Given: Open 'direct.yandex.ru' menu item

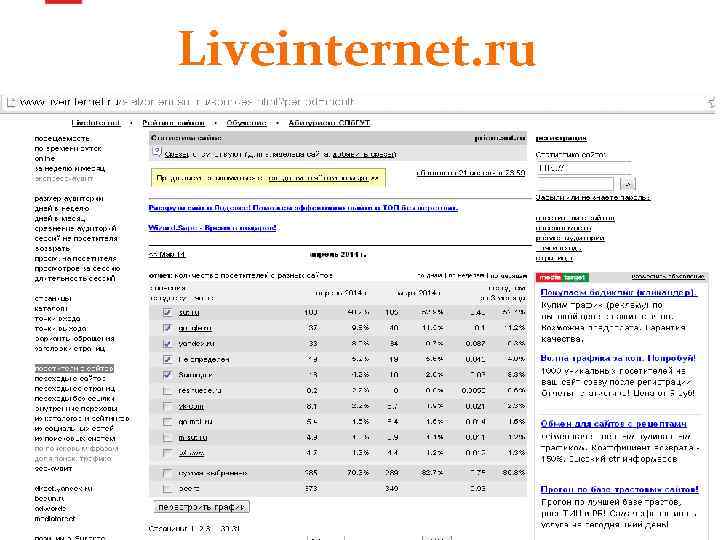Looking at the screenshot, I should pyautogui.click(x=63, y=489).
